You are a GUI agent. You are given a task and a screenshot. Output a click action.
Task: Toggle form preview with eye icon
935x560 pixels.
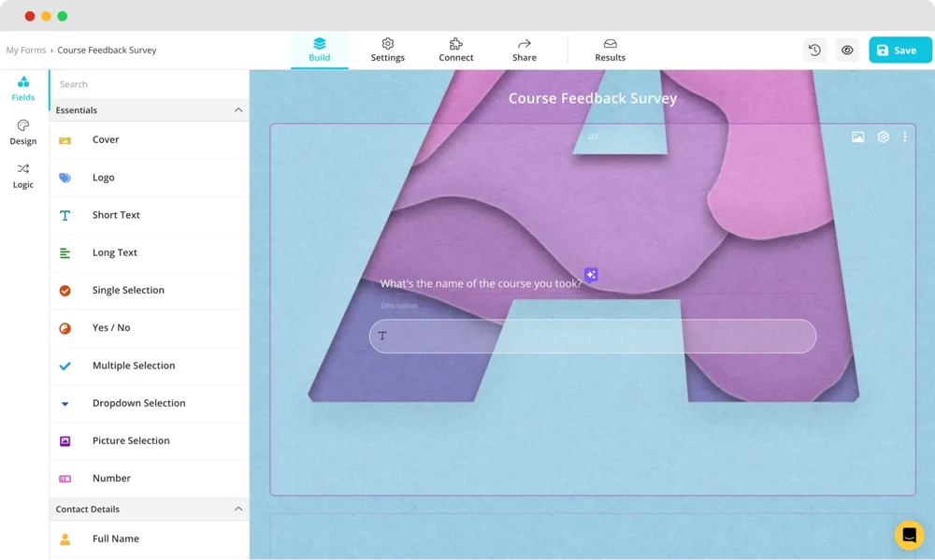tap(847, 50)
